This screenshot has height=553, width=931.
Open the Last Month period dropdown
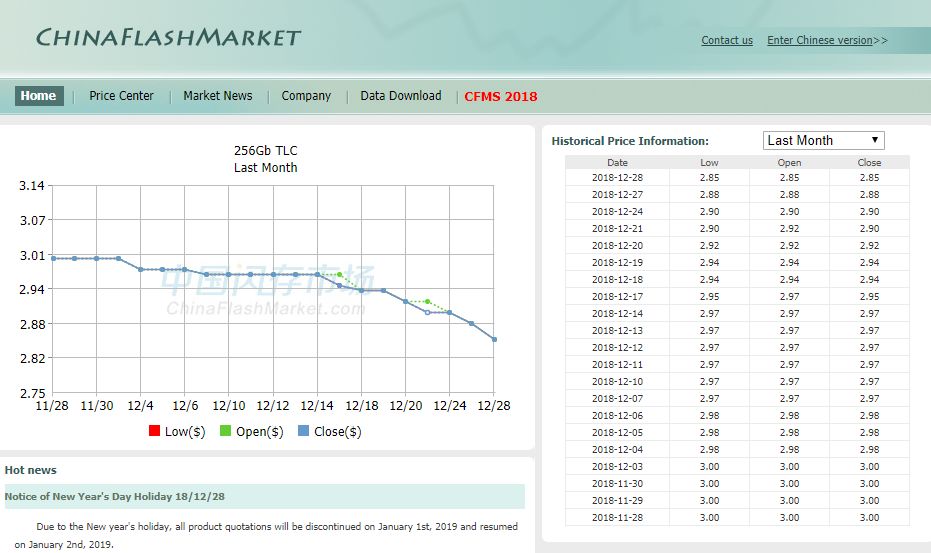[x=823, y=141]
